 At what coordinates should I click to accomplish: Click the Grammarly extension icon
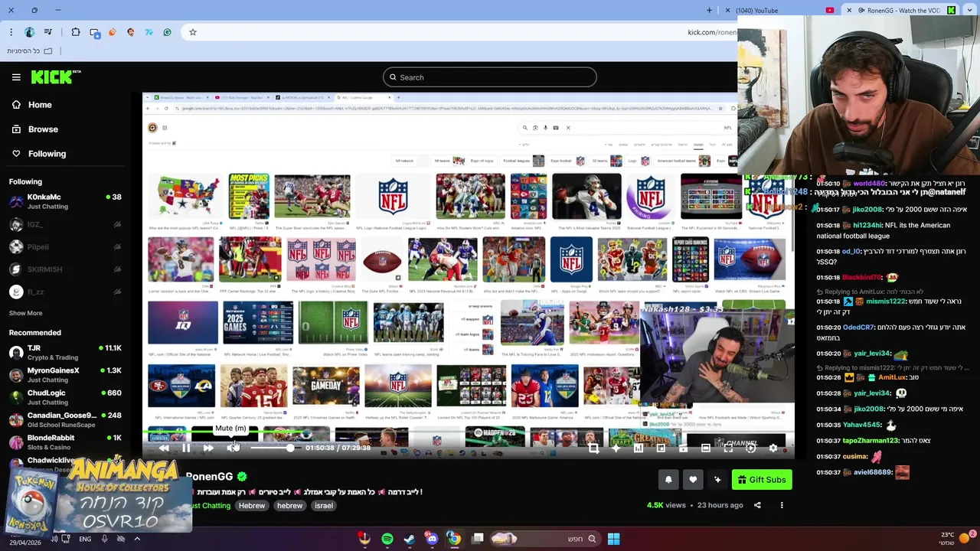tap(167, 32)
